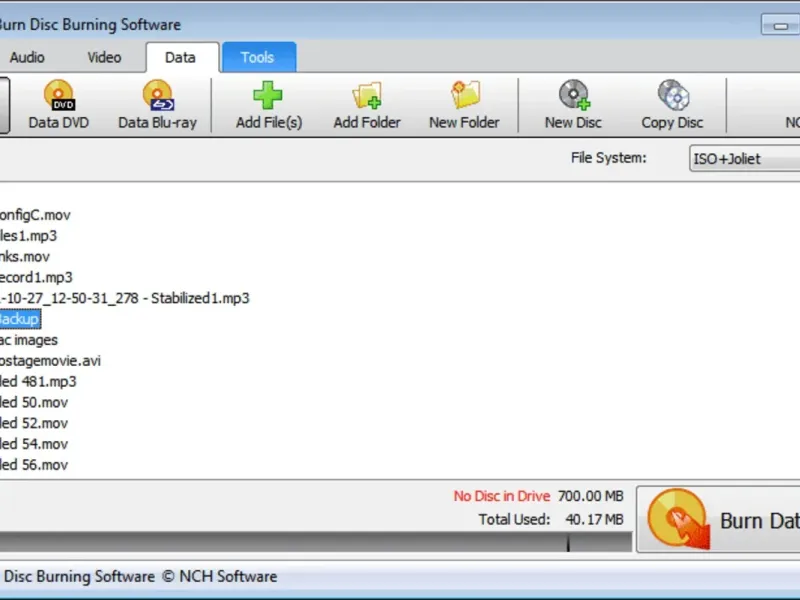
Task: Select the file ending in ostagemovie.avi
Action: point(50,361)
